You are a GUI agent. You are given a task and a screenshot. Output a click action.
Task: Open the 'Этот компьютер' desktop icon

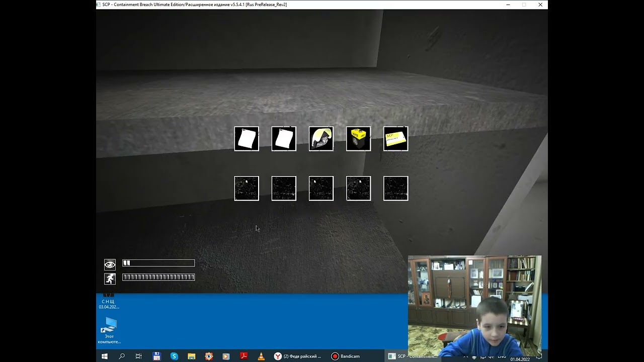(x=109, y=331)
